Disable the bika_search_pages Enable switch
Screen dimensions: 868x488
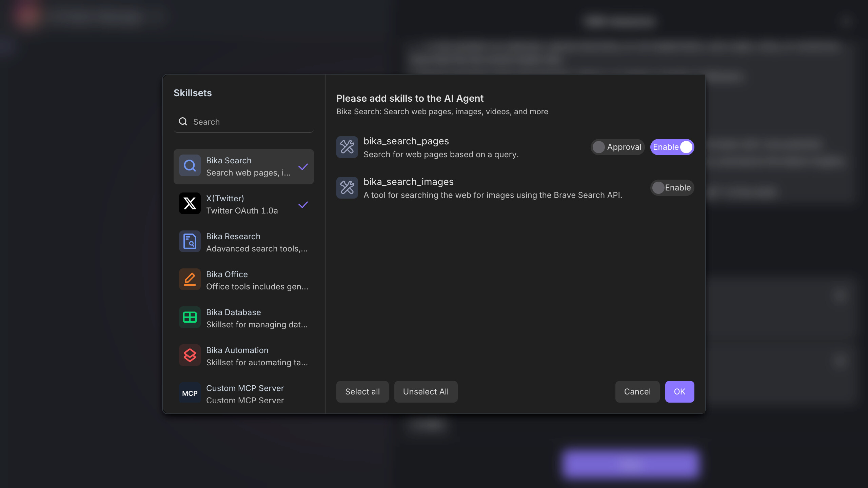672,147
